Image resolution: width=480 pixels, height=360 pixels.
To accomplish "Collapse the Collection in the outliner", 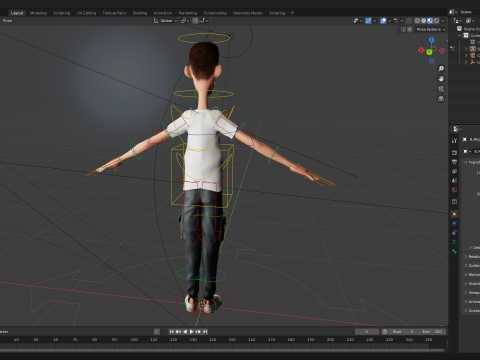I will 460,35.
